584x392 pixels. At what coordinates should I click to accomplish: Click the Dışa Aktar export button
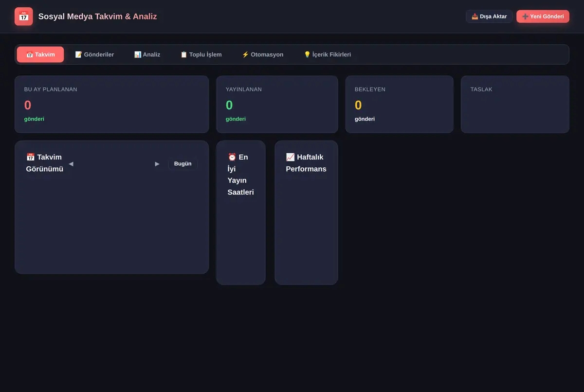489,17
